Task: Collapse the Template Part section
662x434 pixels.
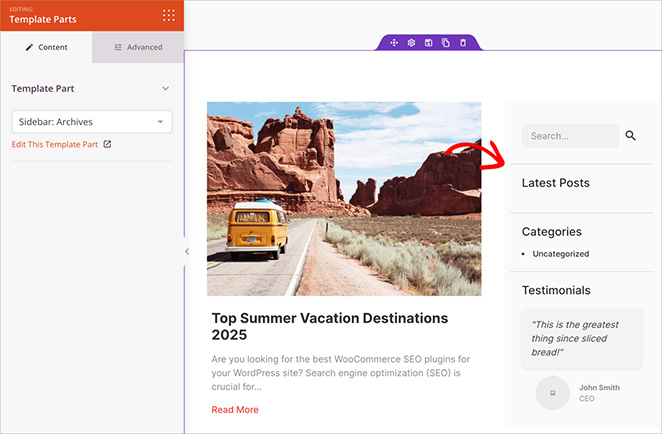Action: [166, 88]
